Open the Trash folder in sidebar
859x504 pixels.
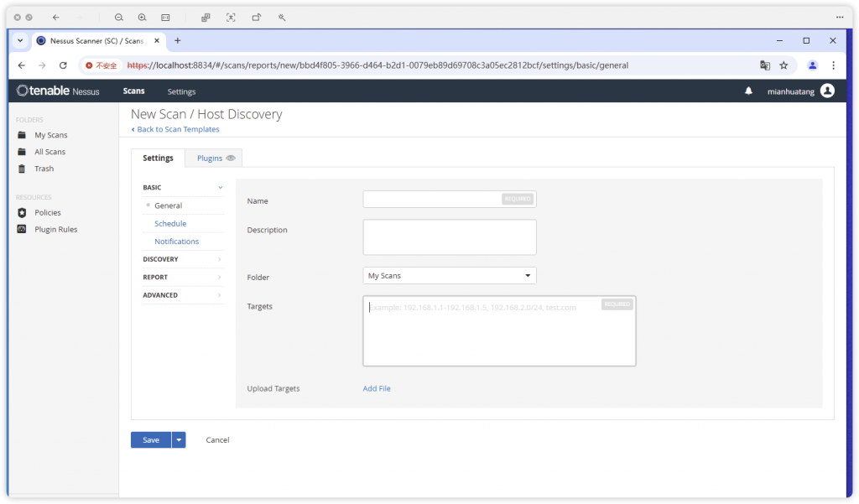[44, 169]
